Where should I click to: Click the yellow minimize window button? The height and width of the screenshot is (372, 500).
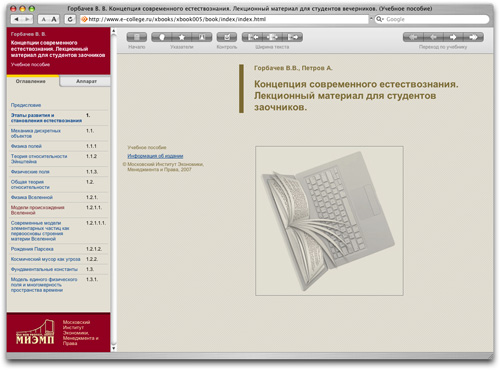22,9
